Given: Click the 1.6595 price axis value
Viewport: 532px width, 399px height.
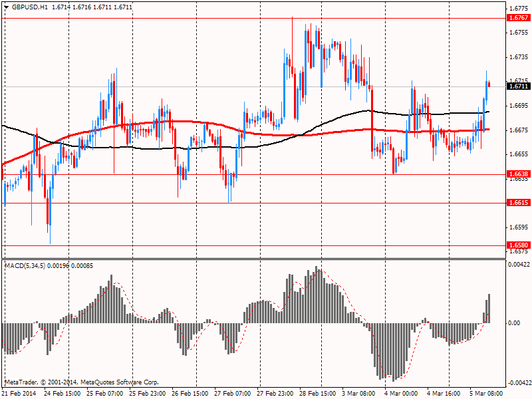Looking at the screenshot, I should click(x=519, y=227).
